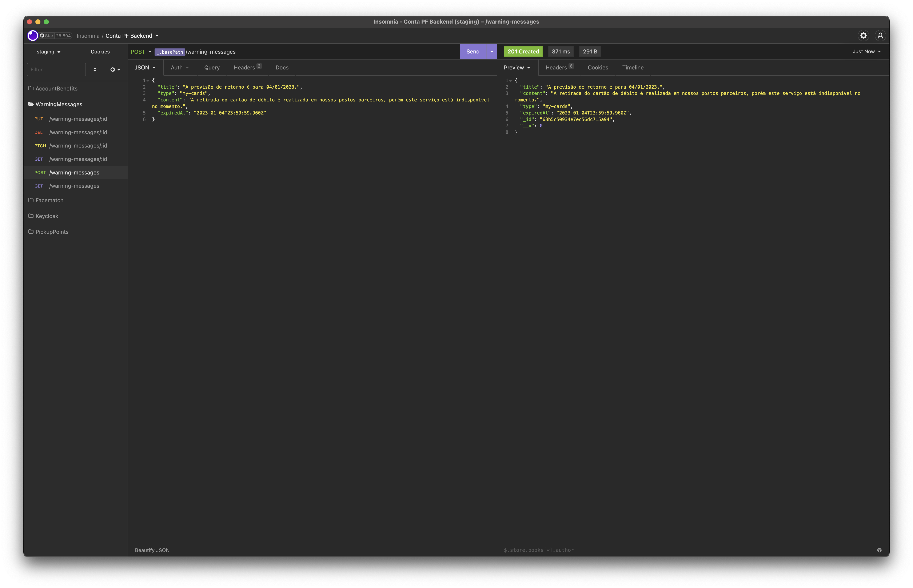Open the PickupPoints folder

coord(76,232)
